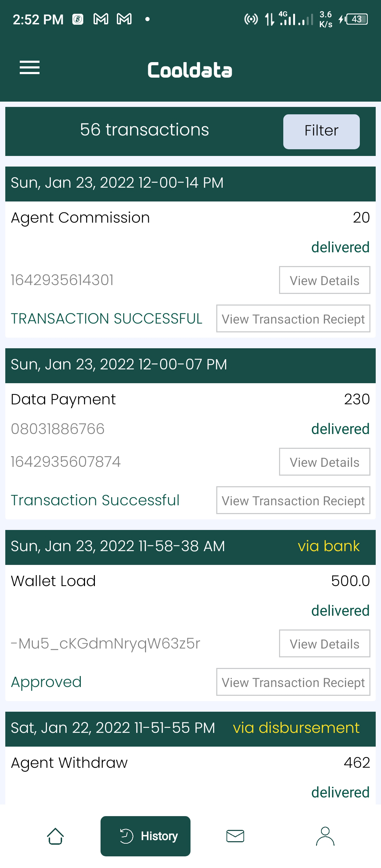This screenshot has width=381, height=868.
Task: Open the Filter button for transactions
Action: 321,132
